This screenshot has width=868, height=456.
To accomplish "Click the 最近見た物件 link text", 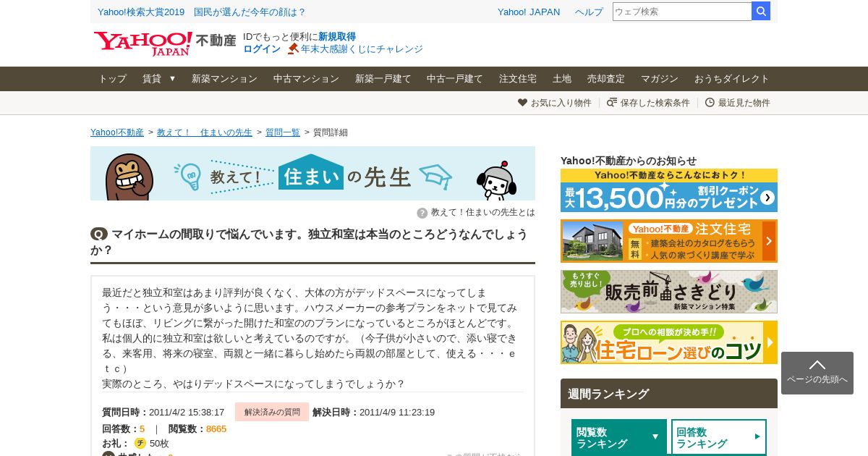I will pos(744,103).
